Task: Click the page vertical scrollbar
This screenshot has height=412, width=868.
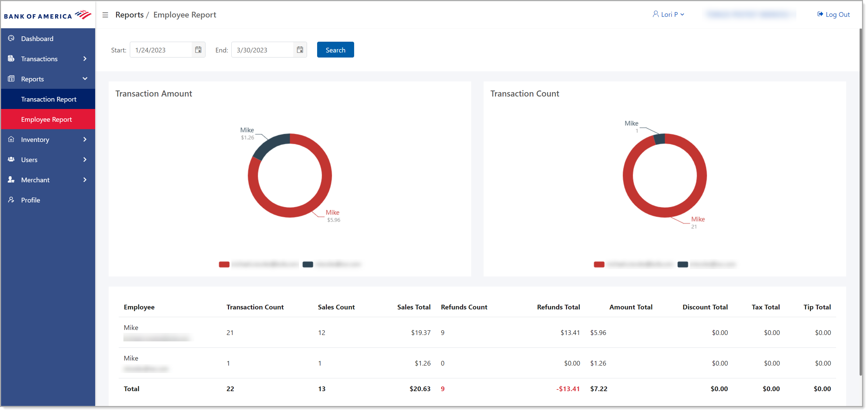Action: click(x=860, y=202)
